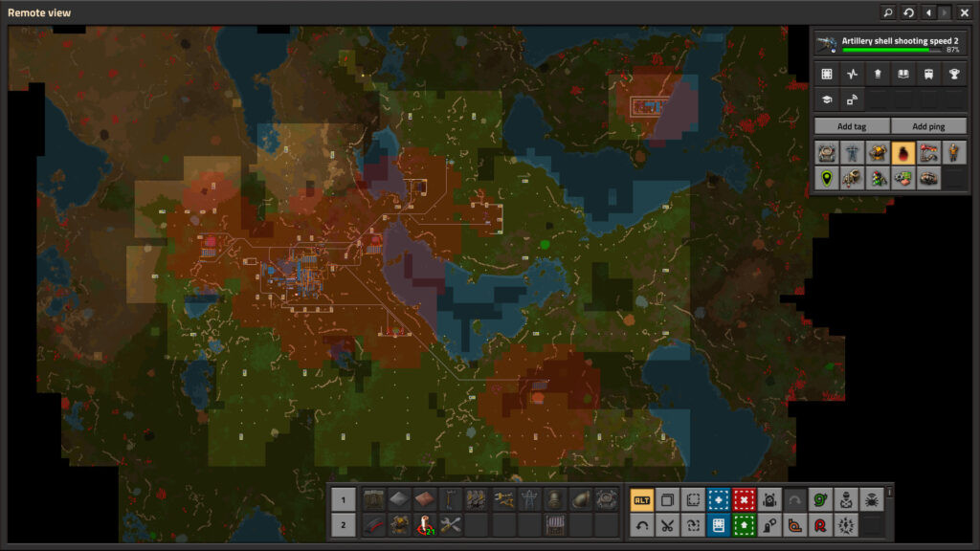Close the Remote view window
Image resolution: width=980 pixels, height=551 pixels.
(x=964, y=12)
